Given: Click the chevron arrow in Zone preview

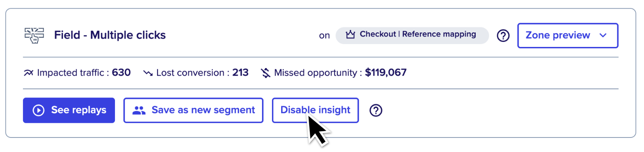Looking at the screenshot, I should 603,36.
